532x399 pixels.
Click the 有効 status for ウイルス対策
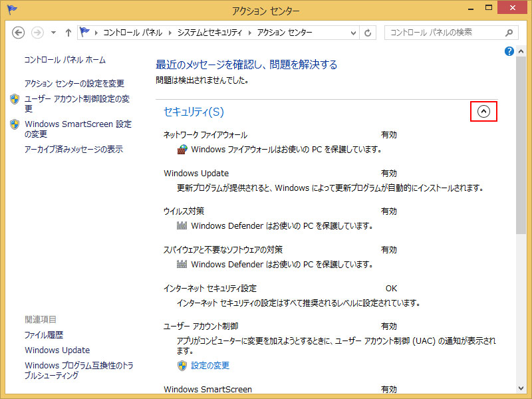pyautogui.click(x=389, y=211)
